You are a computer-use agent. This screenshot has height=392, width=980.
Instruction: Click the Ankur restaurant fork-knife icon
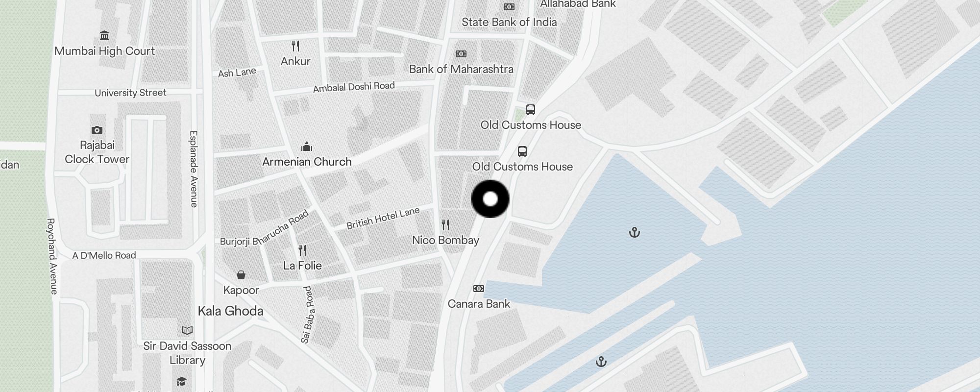[x=295, y=46]
